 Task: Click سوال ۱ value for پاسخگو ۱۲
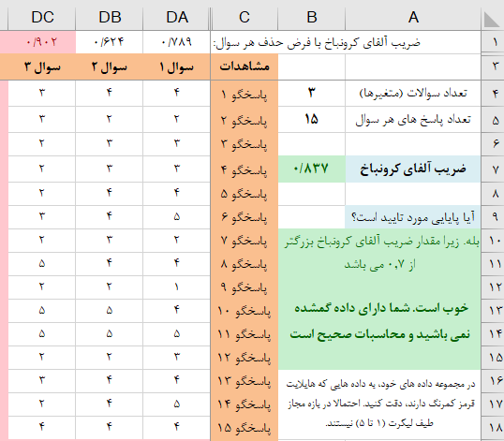pyautogui.click(x=176, y=358)
